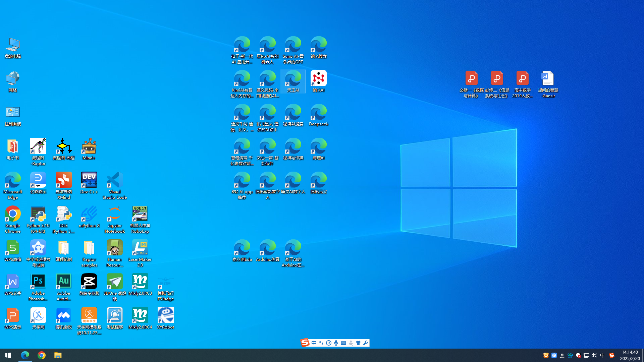Screen dimensions: 644x362
Task: Select the Adobe Audition shortcut
Action: (64, 288)
